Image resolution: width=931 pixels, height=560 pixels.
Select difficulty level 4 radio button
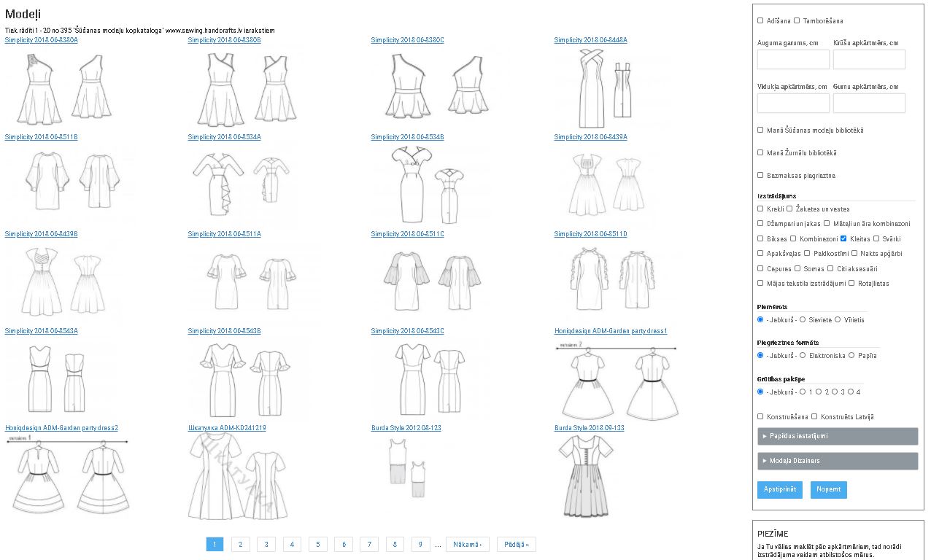851,392
